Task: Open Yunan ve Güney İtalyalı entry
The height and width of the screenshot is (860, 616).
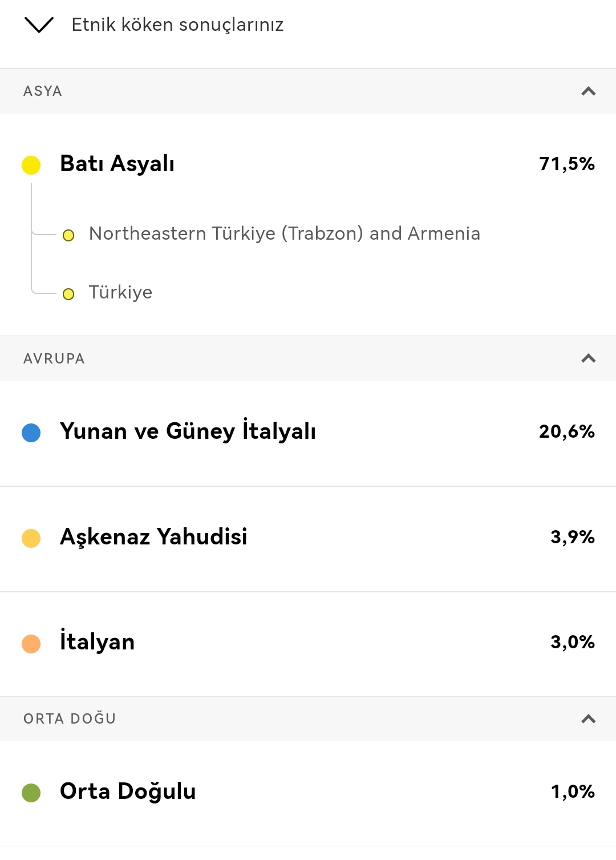Action: [x=188, y=431]
